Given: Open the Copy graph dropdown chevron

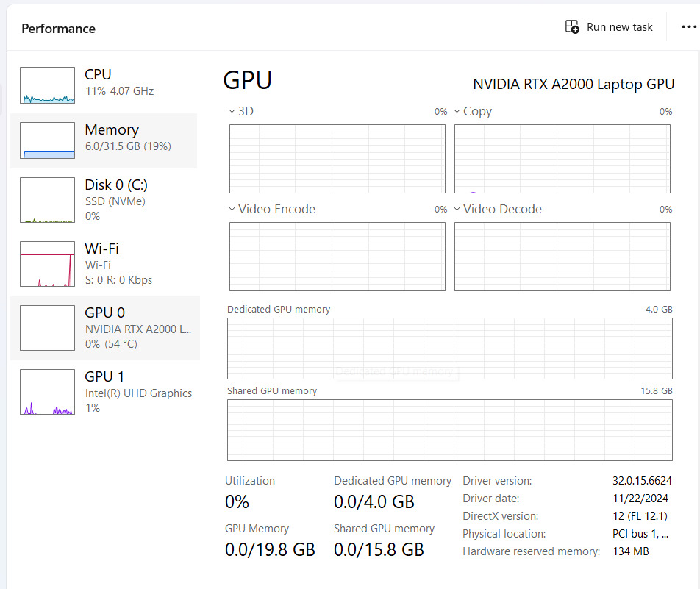Looking at the screenshot, I should point(457,111).
